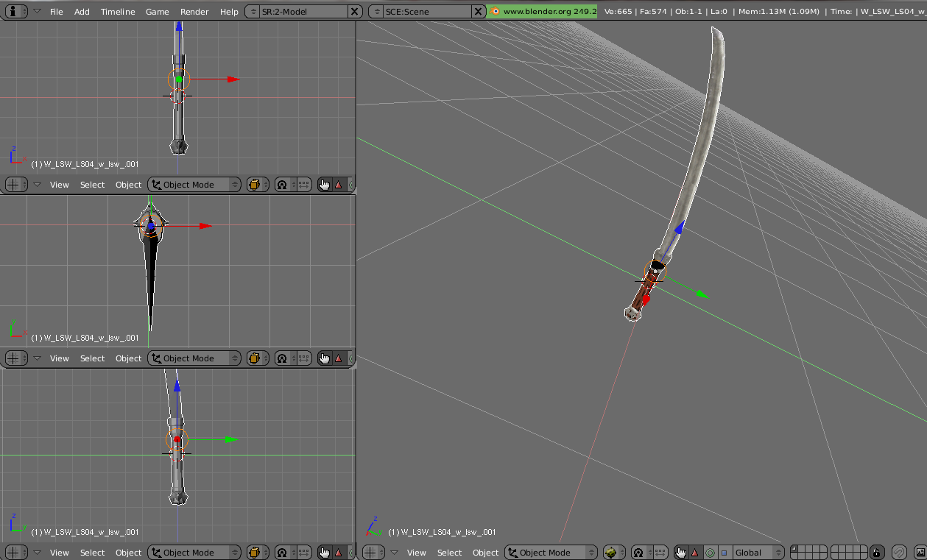Click the first layer button in layer grid
Screen dimensions: 927x560
794,550
